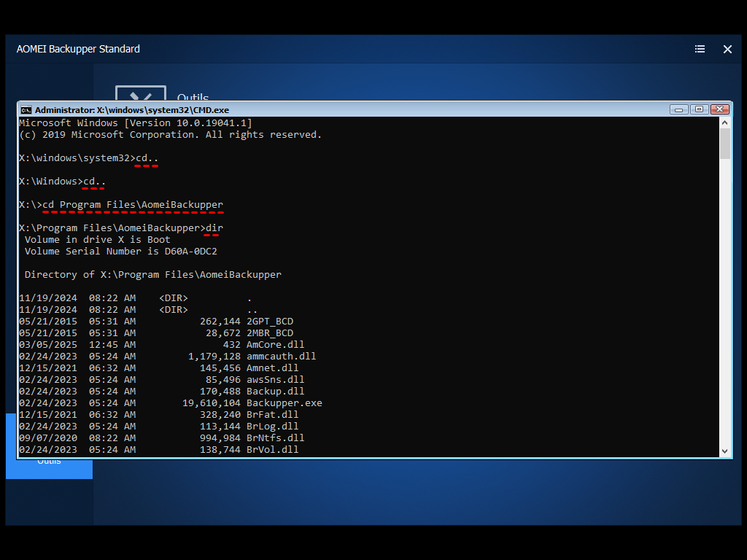Click the AOMEI Backupper Standard title text

78,49
